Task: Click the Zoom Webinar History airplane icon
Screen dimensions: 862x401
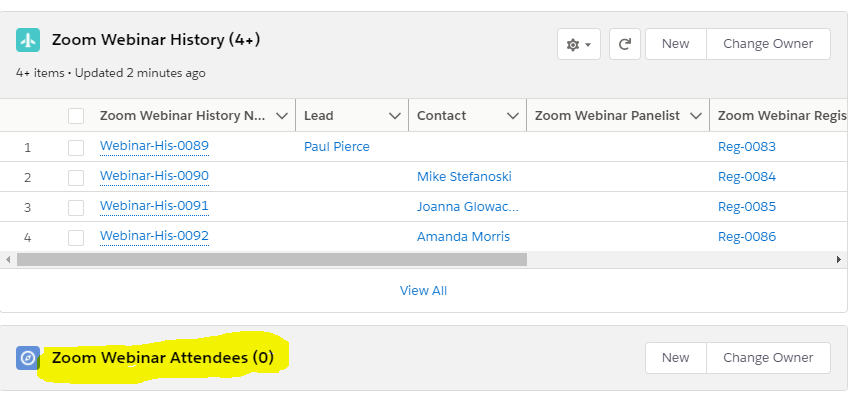Action: pos(28,41)
